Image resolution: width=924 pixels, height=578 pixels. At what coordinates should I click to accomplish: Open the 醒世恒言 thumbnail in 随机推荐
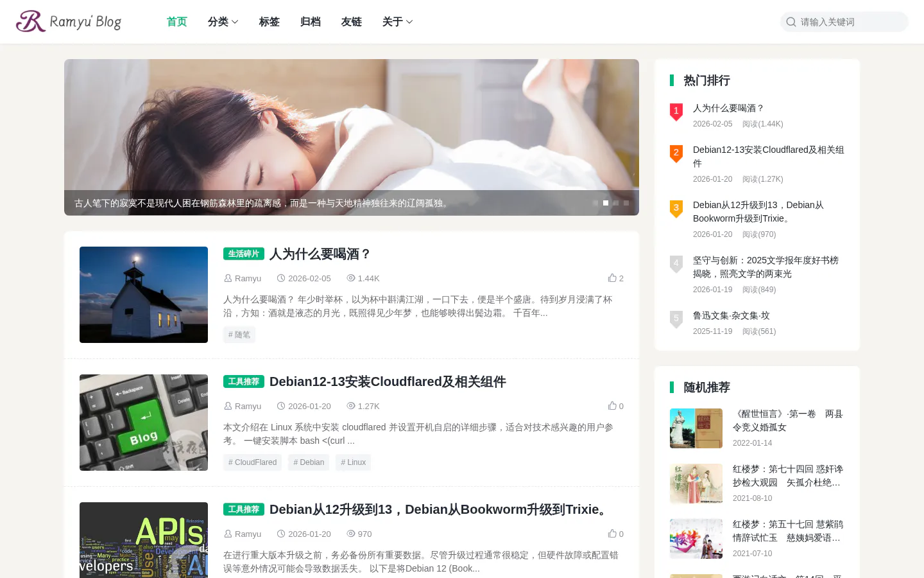(x=696, y=428)
